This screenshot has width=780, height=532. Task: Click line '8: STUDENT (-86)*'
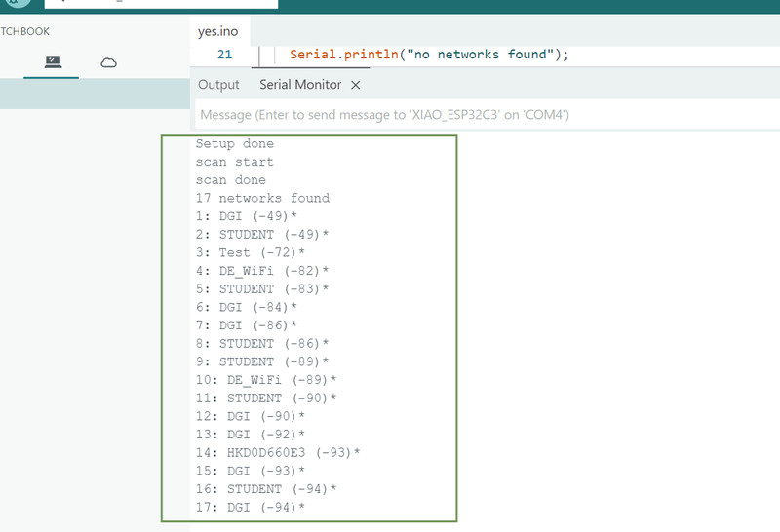262,344
